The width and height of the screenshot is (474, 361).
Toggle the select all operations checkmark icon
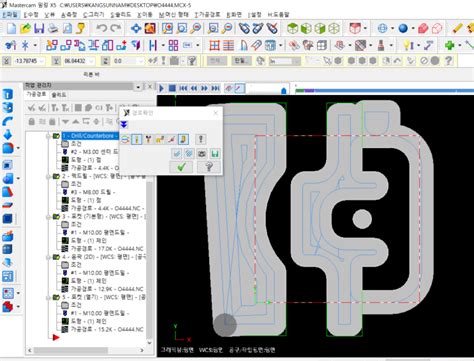point(32,108)
